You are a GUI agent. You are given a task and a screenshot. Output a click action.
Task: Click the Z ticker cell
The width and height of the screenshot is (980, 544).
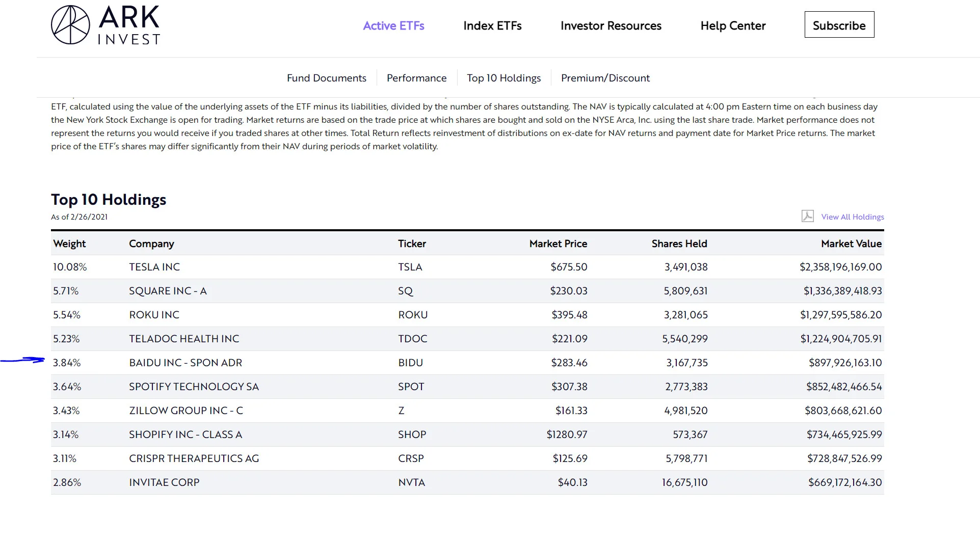(x=401, y=411)
